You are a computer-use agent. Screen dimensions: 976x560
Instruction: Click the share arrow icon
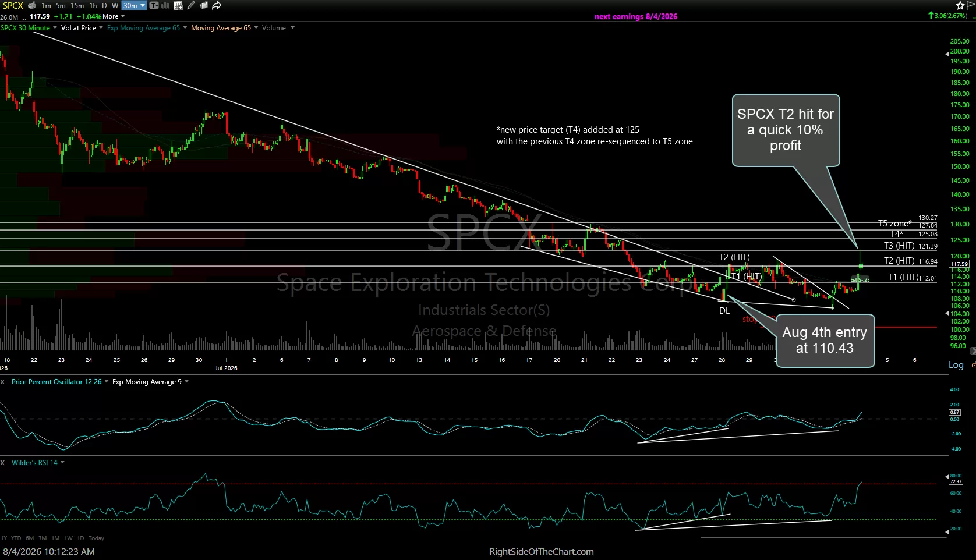pyautogui.click(x=217, y=6)
